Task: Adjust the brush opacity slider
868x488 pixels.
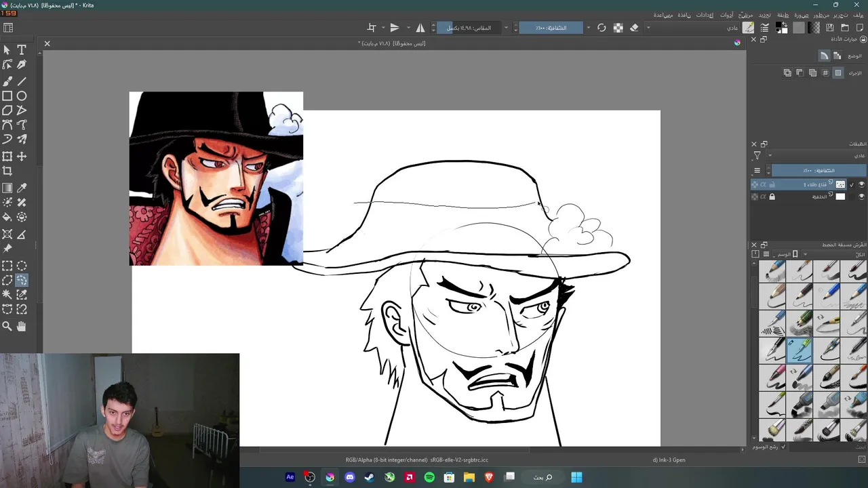Action: click(551, 28)
